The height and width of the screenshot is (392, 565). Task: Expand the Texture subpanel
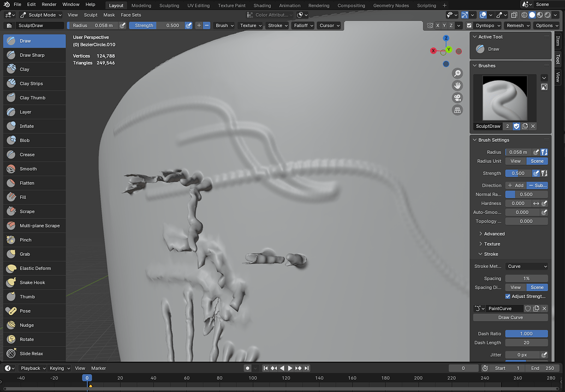(x=492, y=244)
